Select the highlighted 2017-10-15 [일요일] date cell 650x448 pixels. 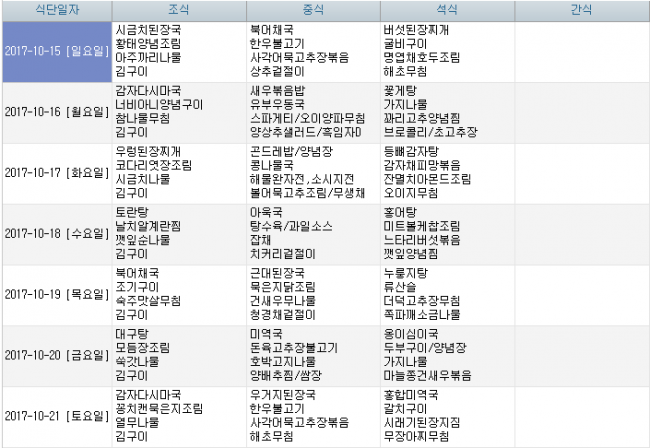[55, 51]
